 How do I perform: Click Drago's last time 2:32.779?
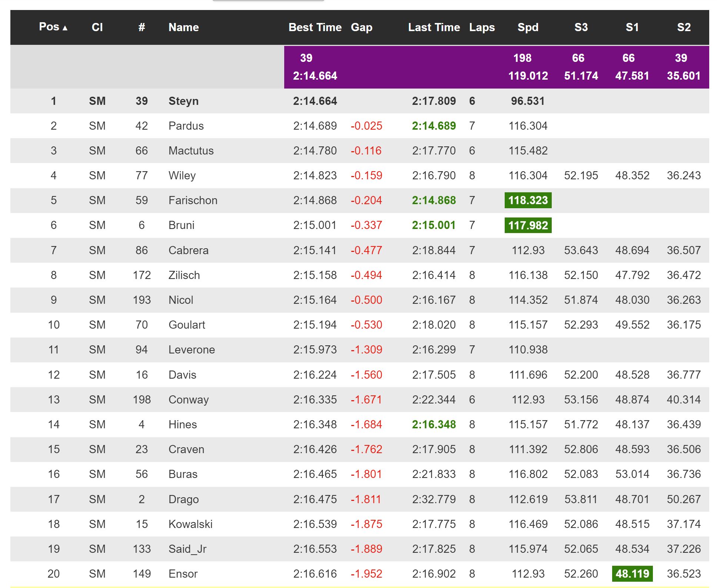pyautogui.click(x=434, y=499)
